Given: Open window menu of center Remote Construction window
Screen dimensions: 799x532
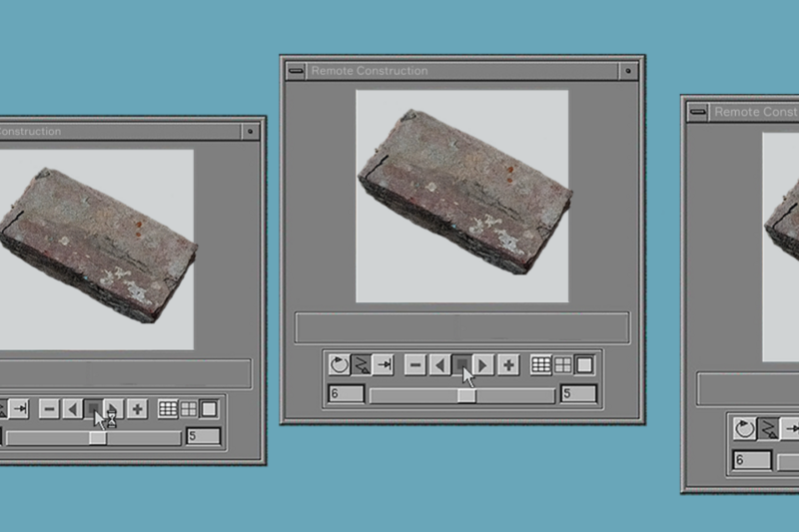Looking at the screenshot, I should tap(296, 71).
